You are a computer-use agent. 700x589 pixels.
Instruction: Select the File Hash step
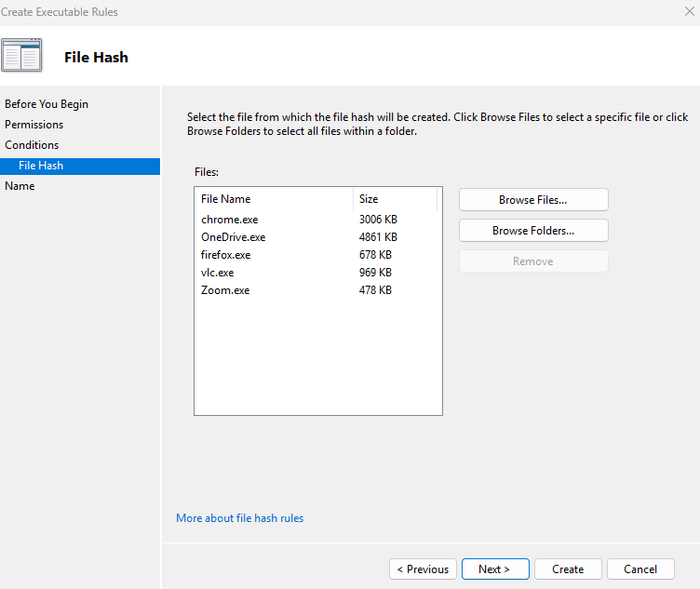coord(41,166)
